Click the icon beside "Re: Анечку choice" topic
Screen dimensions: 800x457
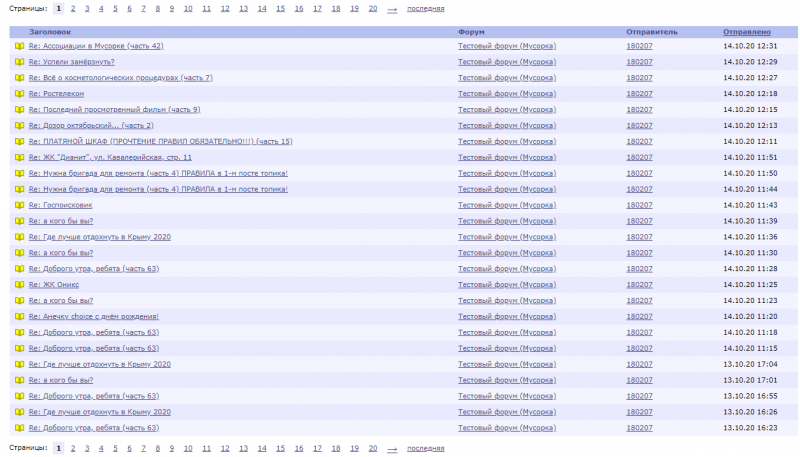pyautogui.click(x=19, y=317)
